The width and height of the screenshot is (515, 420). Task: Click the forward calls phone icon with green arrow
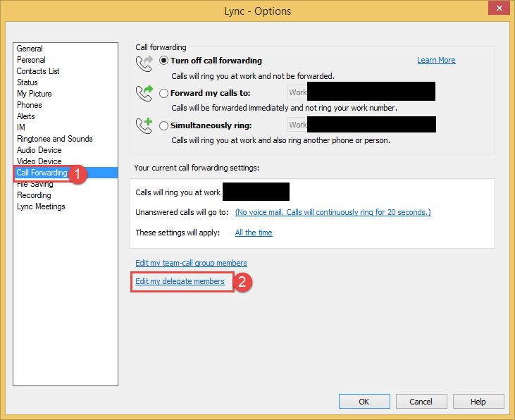(x=144, y=93)
